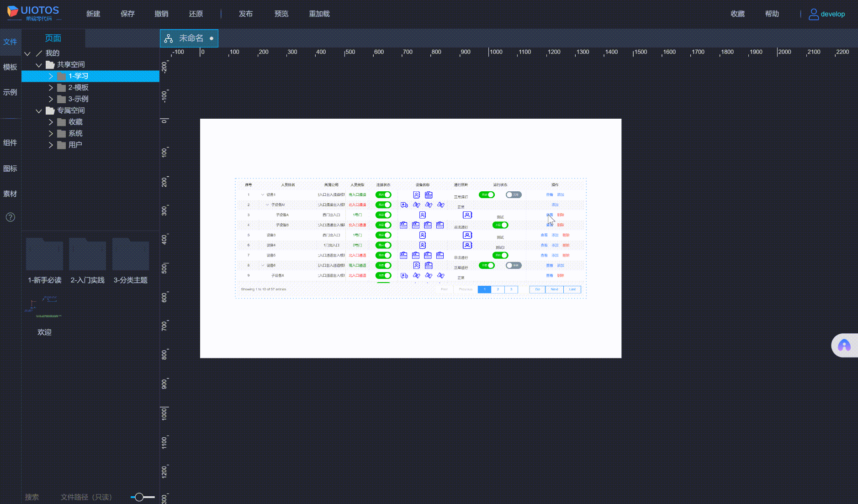
Task: Click the calendar icon in row 1 device column
Action: [x=429, y=194]
